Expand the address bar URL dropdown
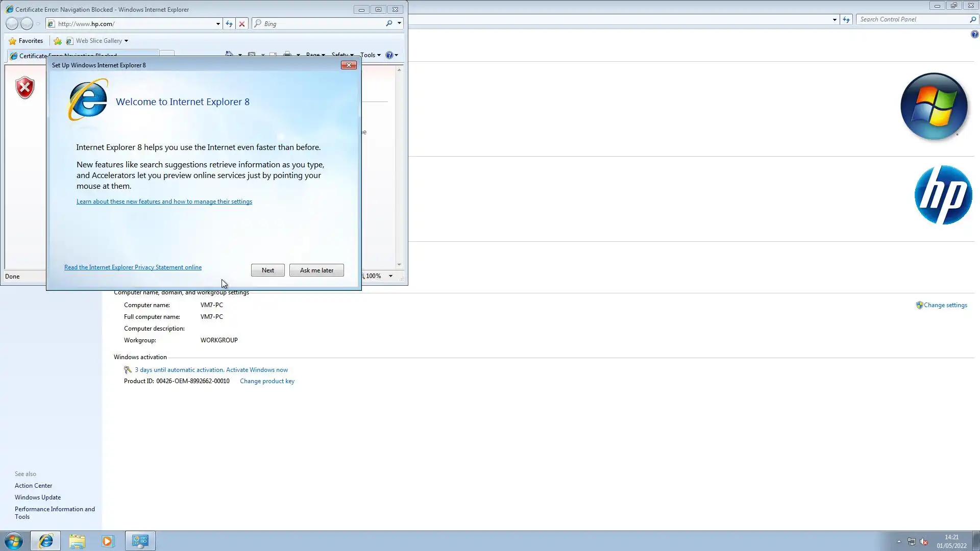Viewport: 980px width, 551px height. 218,23
